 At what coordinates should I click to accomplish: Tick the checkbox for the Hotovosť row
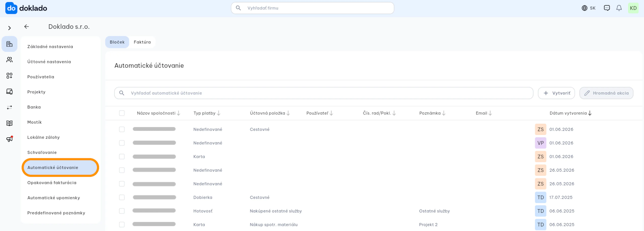pyautogui.click(x=122, y=211)
